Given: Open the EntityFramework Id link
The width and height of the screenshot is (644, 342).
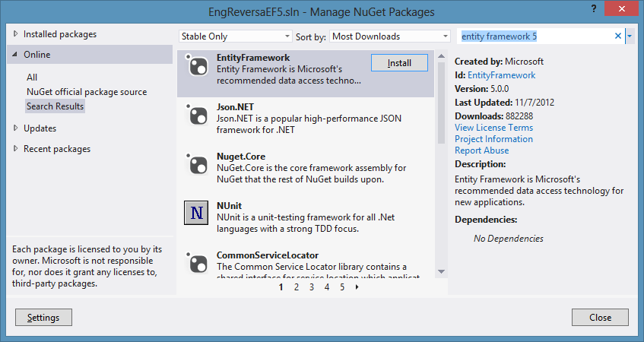Looking at the screenshot, I should [x=502, y=75].
